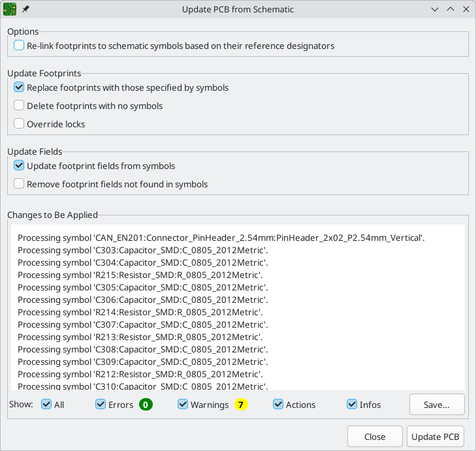Uncheck the Actions filter
The image size is (476, 451).
(x=278, y=405)
